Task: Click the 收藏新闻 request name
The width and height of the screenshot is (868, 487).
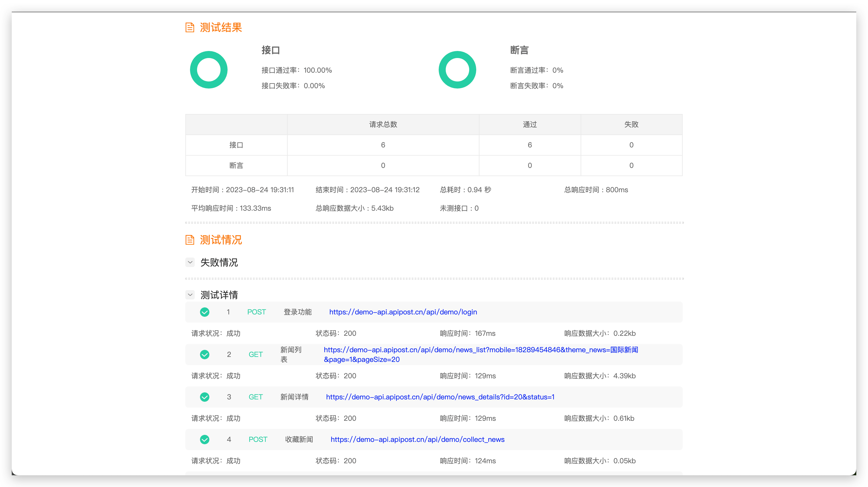Action: 299,440
